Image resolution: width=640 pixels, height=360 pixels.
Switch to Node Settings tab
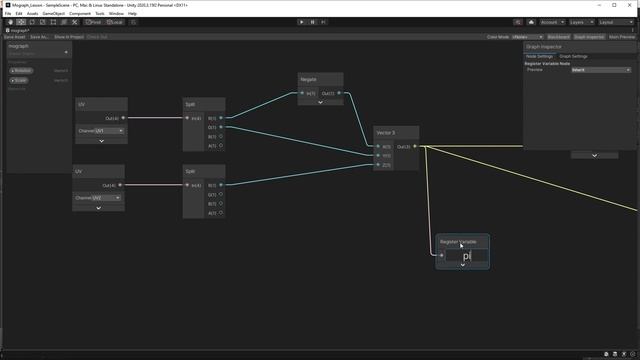click(539, 56)
